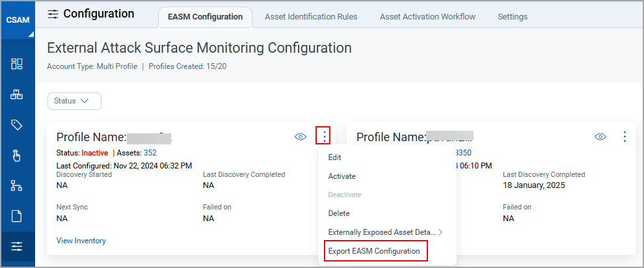
Task: Switch to Asset Identification Rules tab
Action: pyautogui.click(x=311, y=17)
